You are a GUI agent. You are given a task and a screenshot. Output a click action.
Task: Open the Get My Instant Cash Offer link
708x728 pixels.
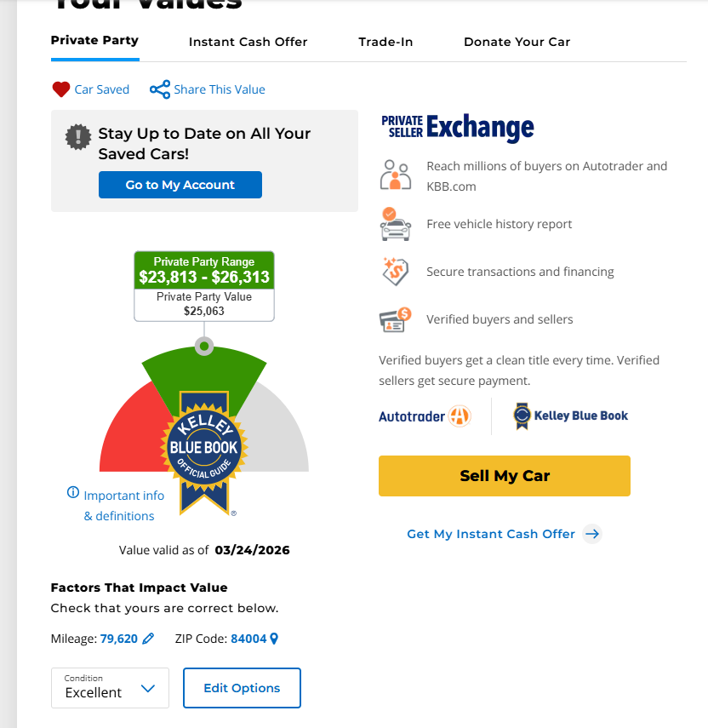pos(491,534)
